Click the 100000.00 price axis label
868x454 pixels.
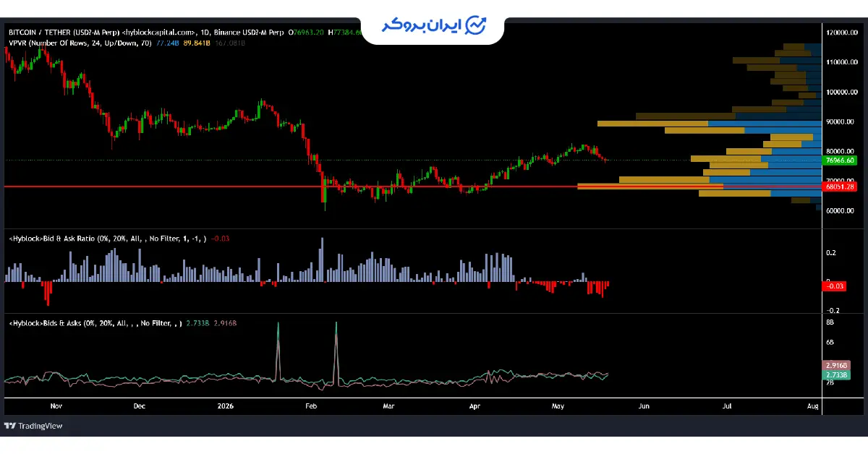(843, 93)
